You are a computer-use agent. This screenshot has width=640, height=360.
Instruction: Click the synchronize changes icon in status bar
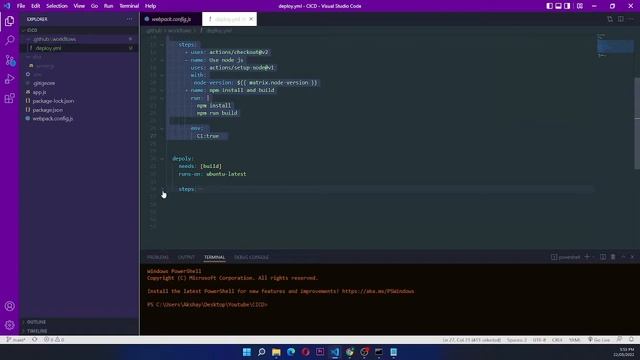35,340
